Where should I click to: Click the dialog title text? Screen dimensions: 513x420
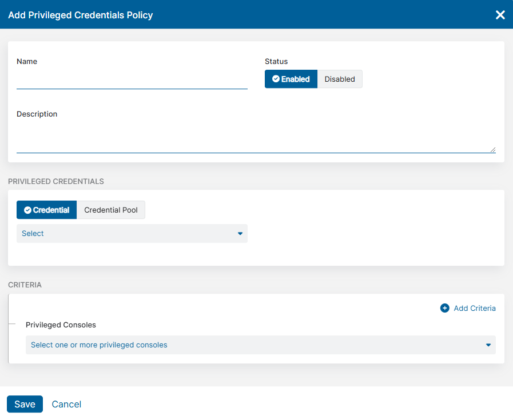tap(81, 15)
